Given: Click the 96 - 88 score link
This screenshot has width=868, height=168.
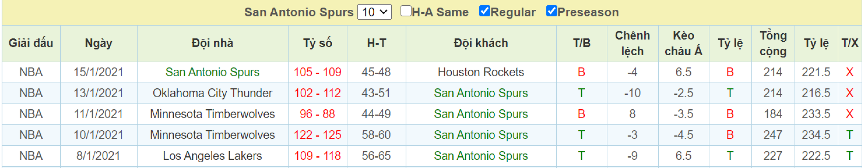Looking at the screenshot, I should (317, 114).
